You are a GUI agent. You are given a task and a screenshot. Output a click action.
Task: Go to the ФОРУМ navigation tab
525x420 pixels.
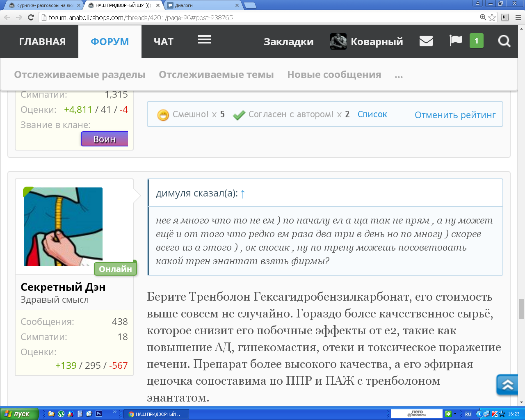[110, 41]
